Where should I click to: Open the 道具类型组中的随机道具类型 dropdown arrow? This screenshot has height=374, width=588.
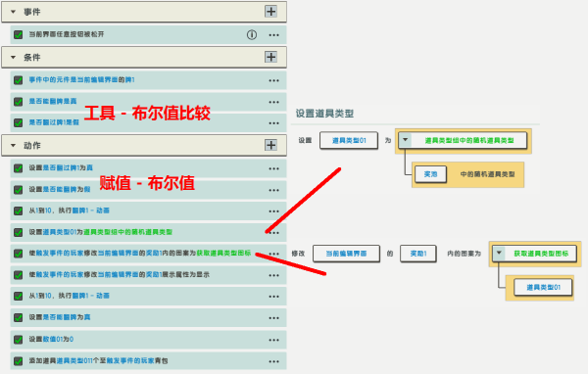tap(405, 140)
